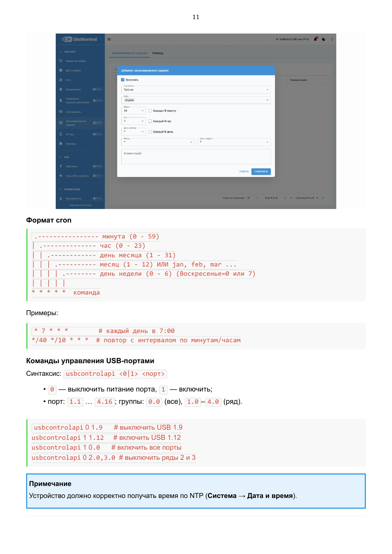Open the Месяц dropdown
Viewport: 392px width, 554px height.
tap(158, 142)
